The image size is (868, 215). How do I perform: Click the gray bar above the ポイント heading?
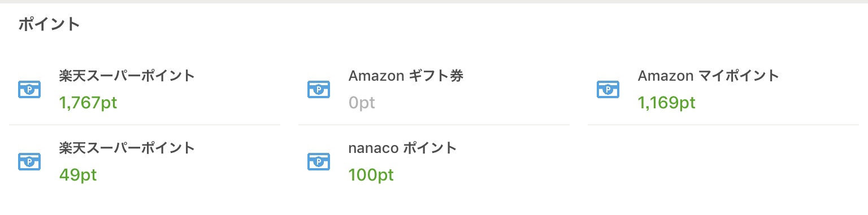point(434,2)
